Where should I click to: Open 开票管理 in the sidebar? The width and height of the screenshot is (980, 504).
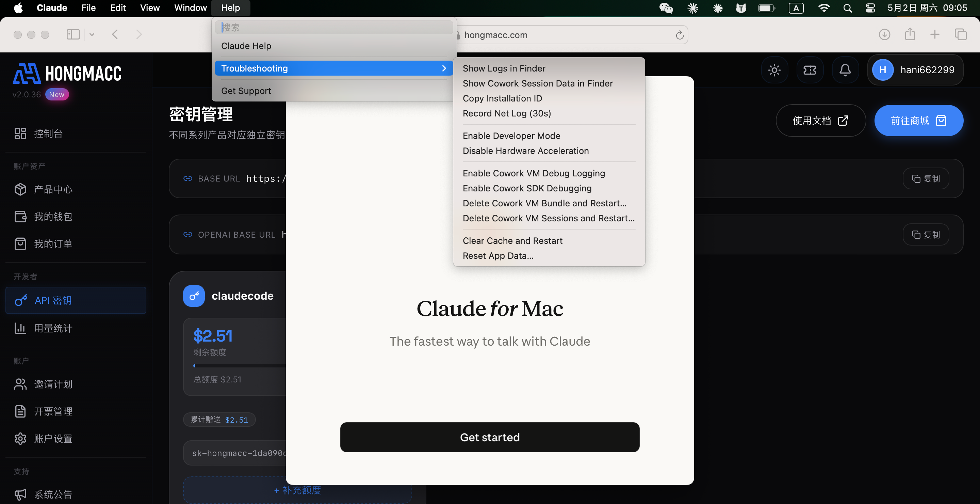[76, 411]
